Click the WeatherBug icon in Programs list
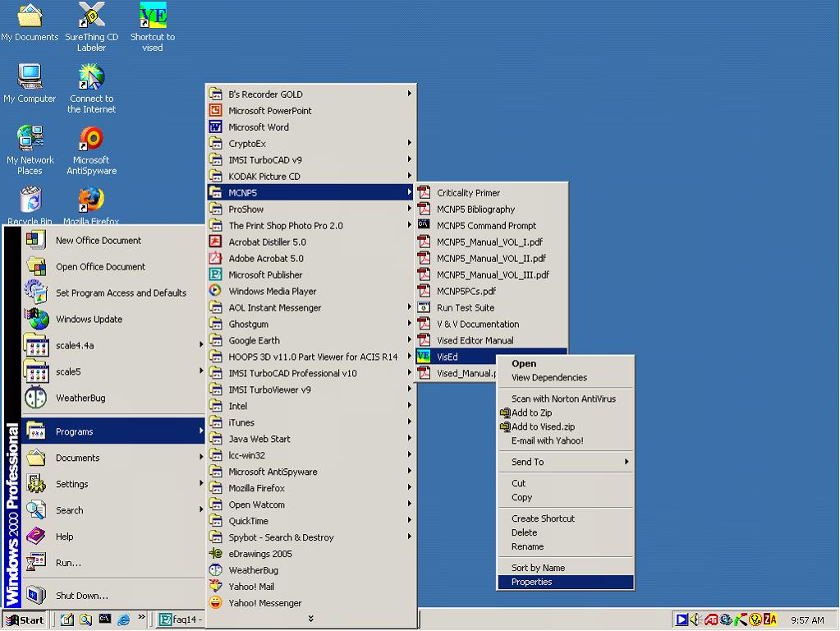The image size is (840, 631). pos(215,570)
